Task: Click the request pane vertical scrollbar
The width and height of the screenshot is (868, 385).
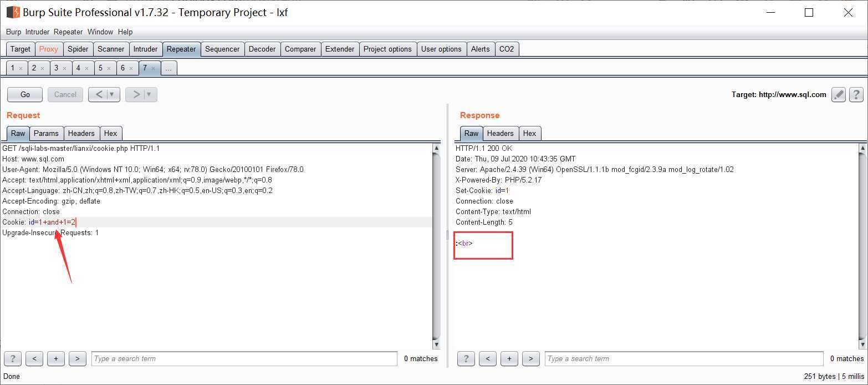Action: pyautogui.click(x=436, y=246)
